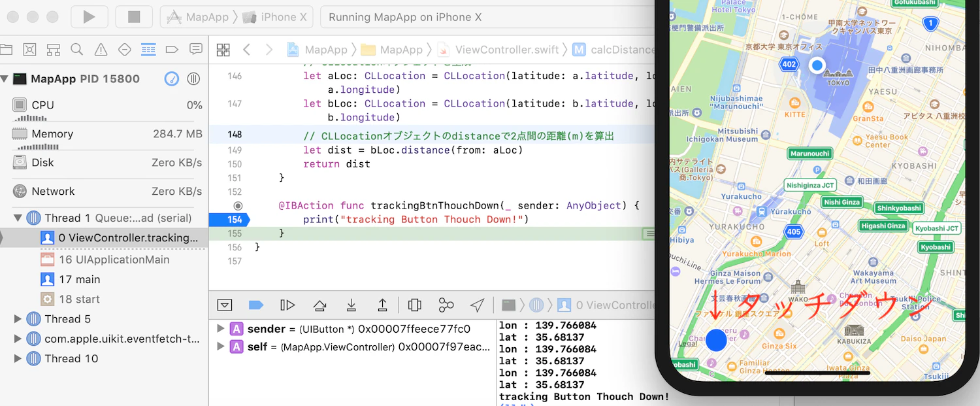Expand the self variable
Screen dimensions: 980x406
tap(221, 347)
